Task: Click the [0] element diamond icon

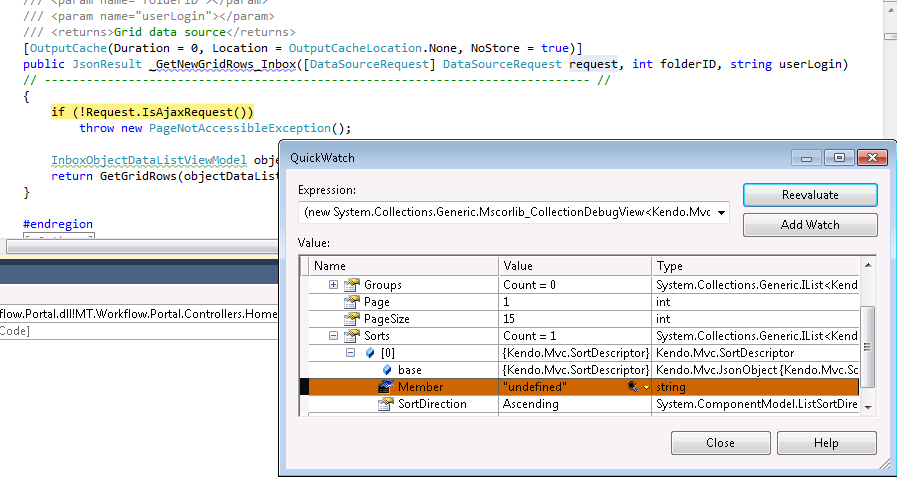Action: click(368, 353)
